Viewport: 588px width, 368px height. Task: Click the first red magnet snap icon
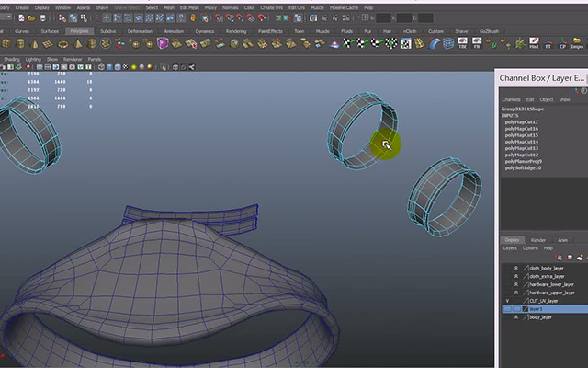point(219,17)
